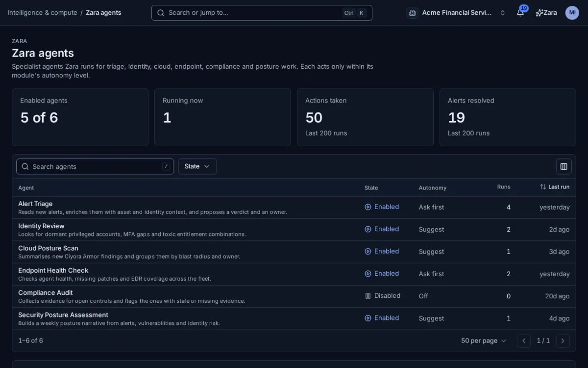Click the State column header
588x368 pixels.
point(371,188)
